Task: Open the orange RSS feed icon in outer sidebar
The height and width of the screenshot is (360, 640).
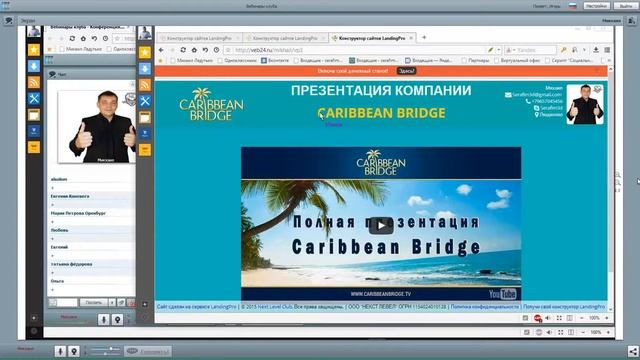Action: (x=34, y=82)
